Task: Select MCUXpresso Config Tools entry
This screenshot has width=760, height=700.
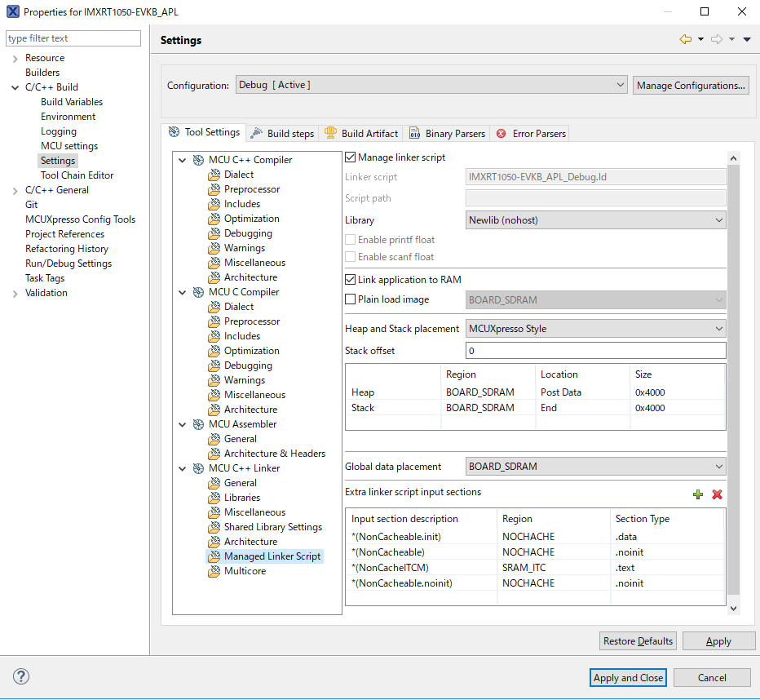Action: coord(81,219)
